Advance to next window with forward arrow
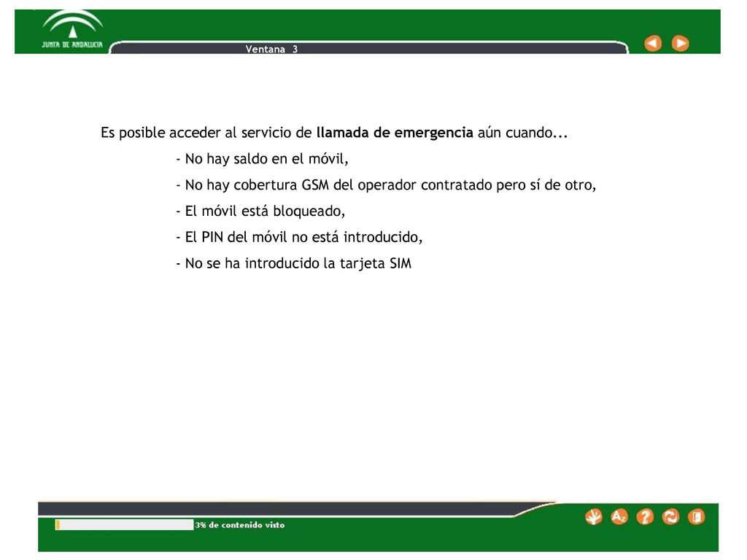The image size is (747, 560). coord(680,43)
